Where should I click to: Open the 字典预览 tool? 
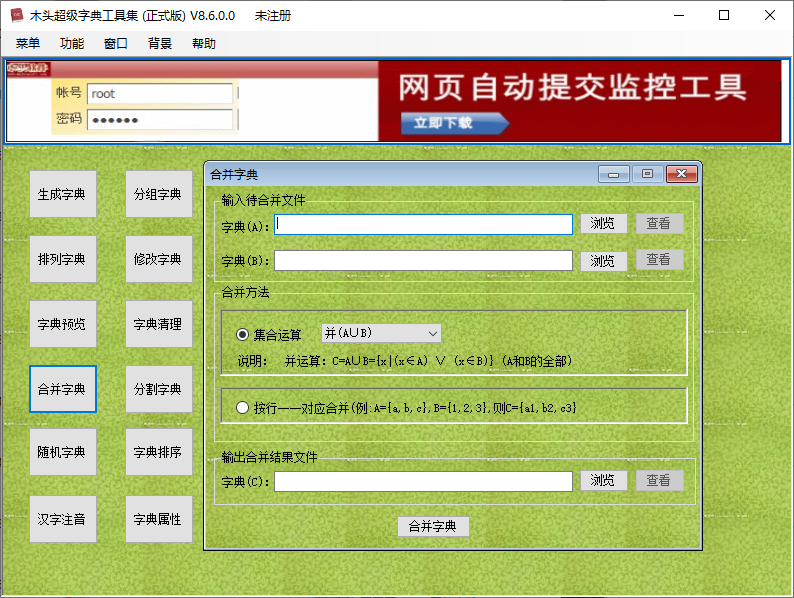coord(62,324)
